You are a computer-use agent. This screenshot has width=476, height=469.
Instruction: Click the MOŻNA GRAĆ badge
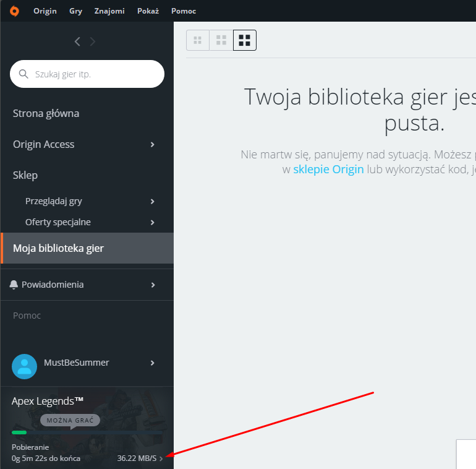(70, 420)
